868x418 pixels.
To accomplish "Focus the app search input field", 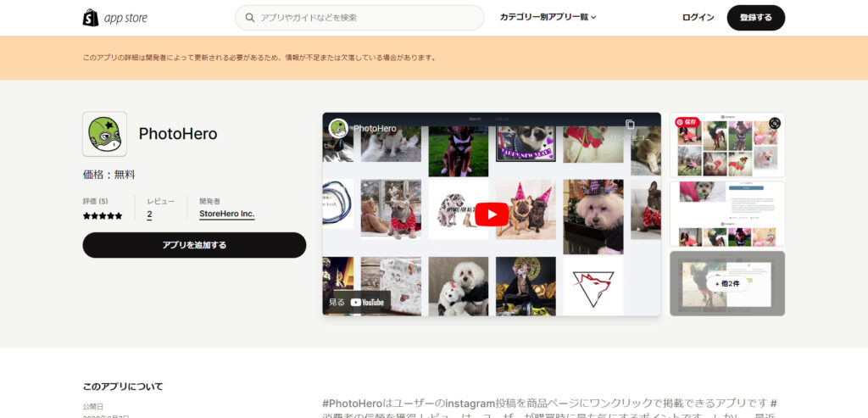I will 359,18.
